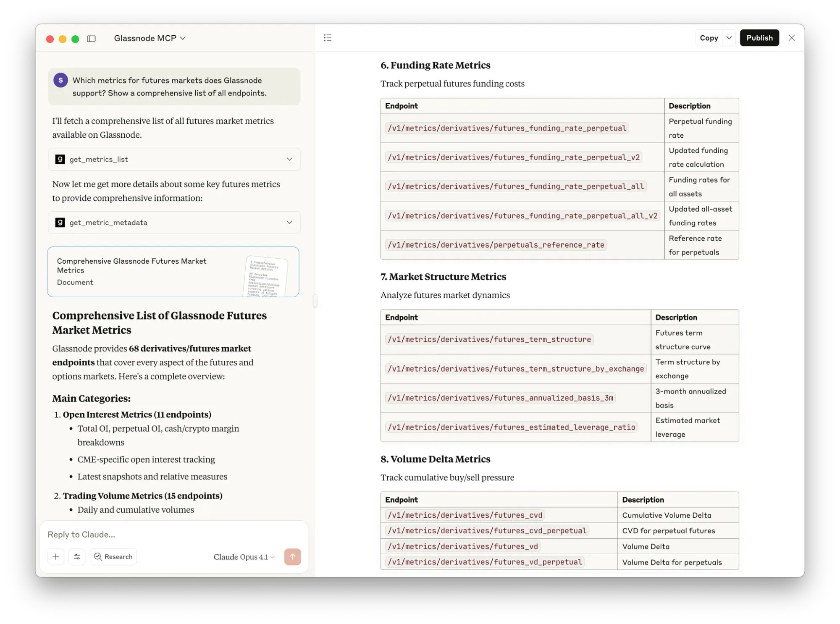
Task: Expand the get_metrics_list tool call
Action: pyautogui.click(x=289, y=159)
